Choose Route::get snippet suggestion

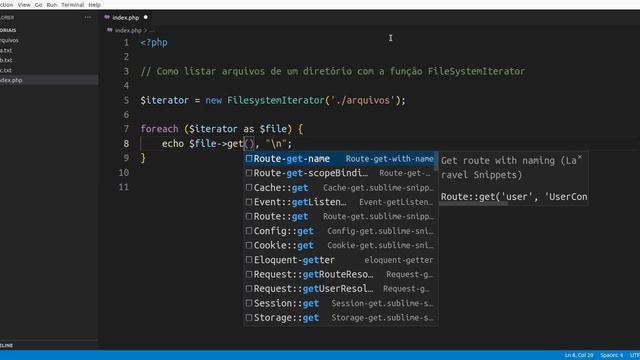[x=340, y=216]
